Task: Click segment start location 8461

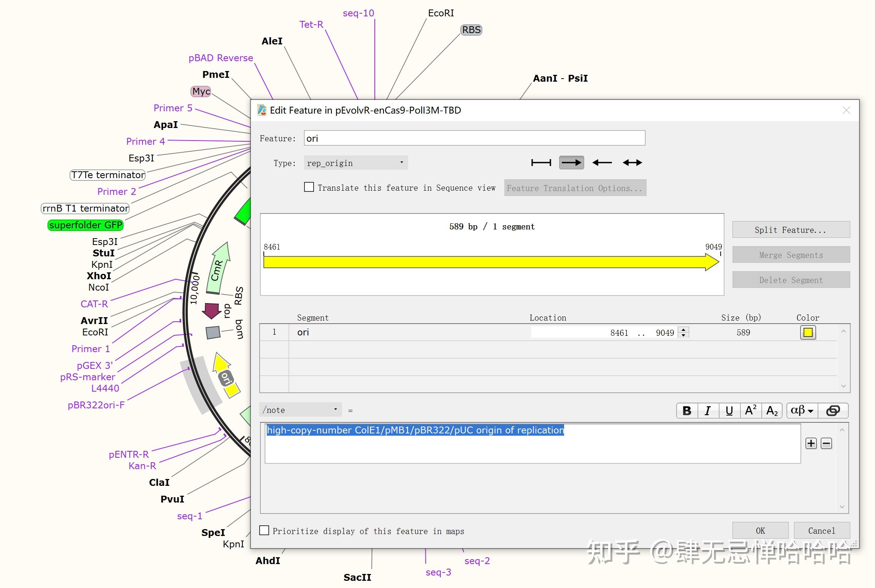Action: coord(619,333)
